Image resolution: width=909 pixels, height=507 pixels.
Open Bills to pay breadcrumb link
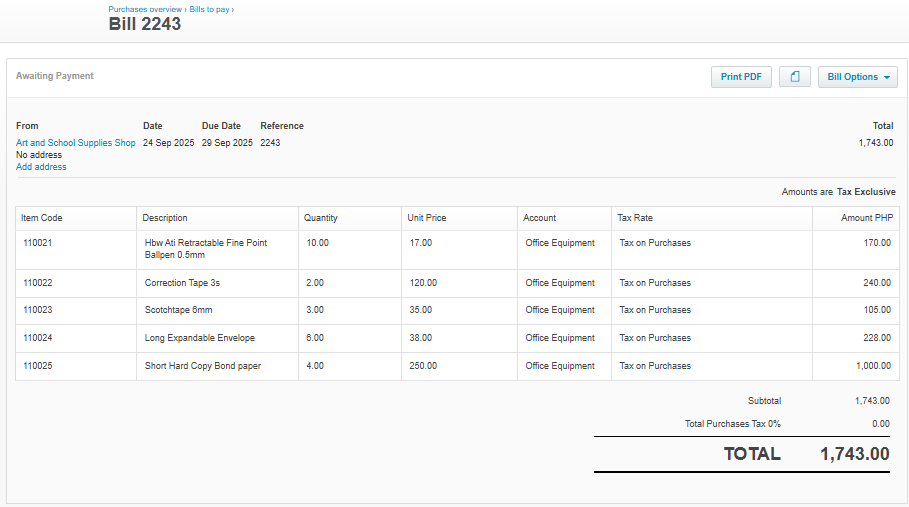(x=210, y=9)
